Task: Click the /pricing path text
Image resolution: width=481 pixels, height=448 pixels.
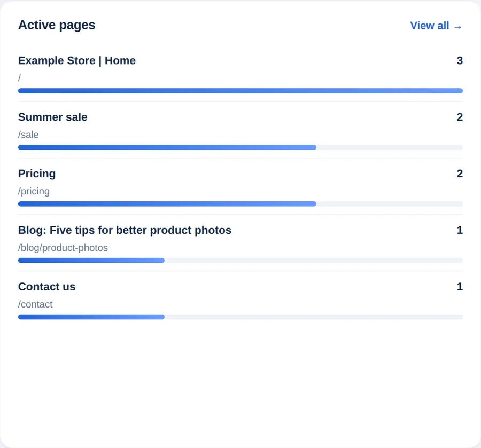Action: pyautogui.click(x=34, y=191)
